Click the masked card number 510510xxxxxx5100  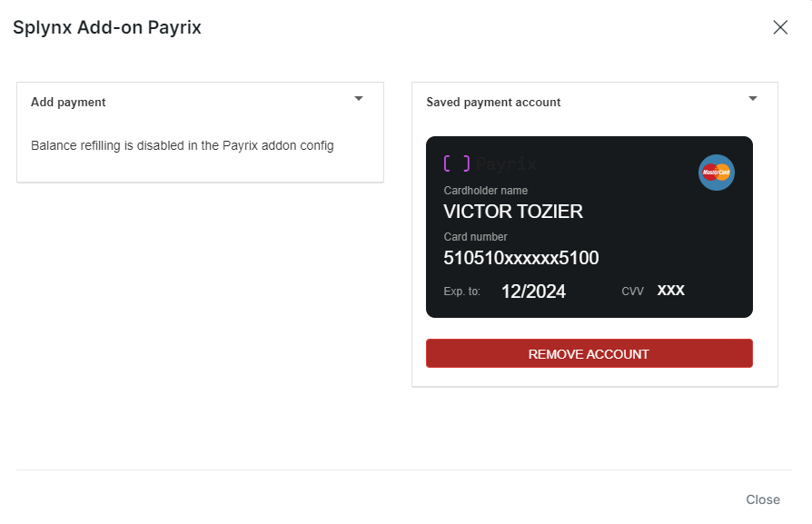point(520,258)
